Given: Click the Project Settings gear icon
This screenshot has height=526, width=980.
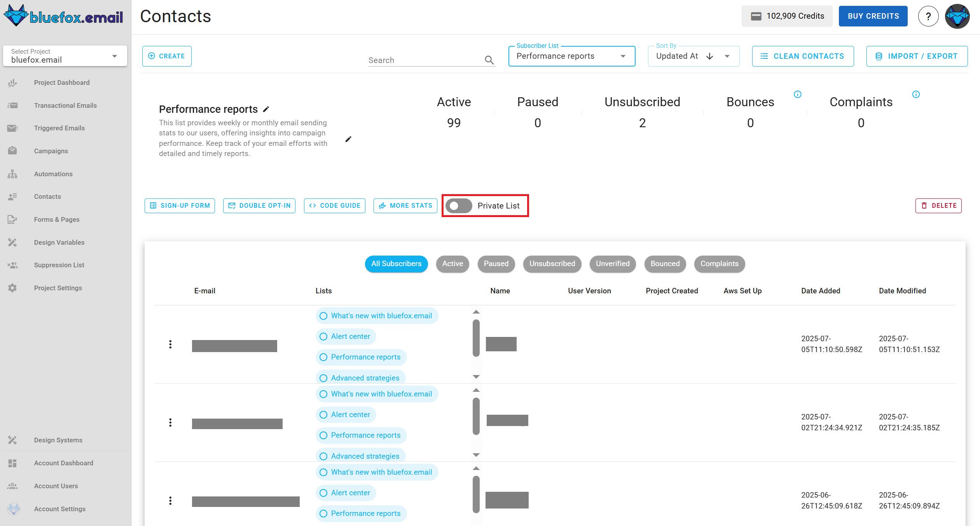Looking at the screenshot, I should [12, 288].
